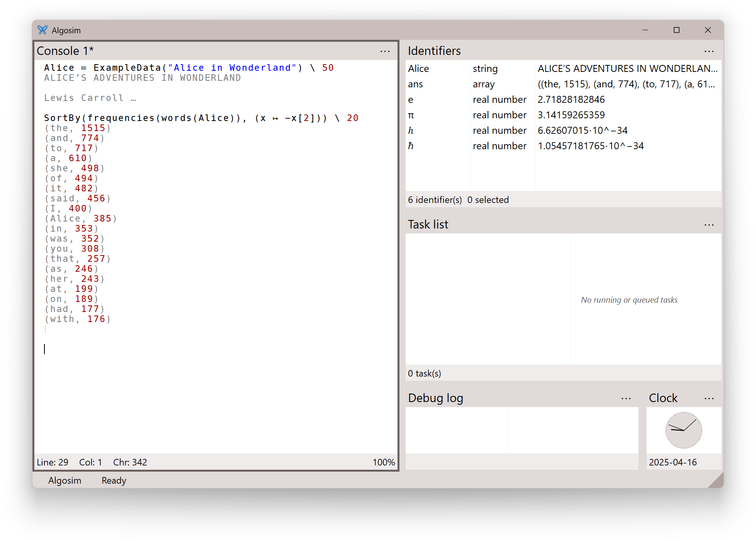Minimize the Algosim window
The height and width of the screenshot is (542, 756).
tap(645, 30)
